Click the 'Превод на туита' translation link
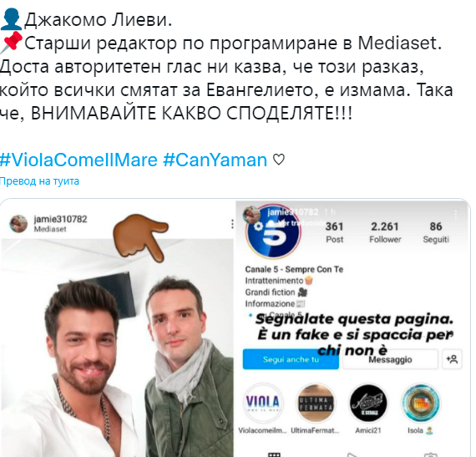476x457 pixels. click(x=39, y=181)
